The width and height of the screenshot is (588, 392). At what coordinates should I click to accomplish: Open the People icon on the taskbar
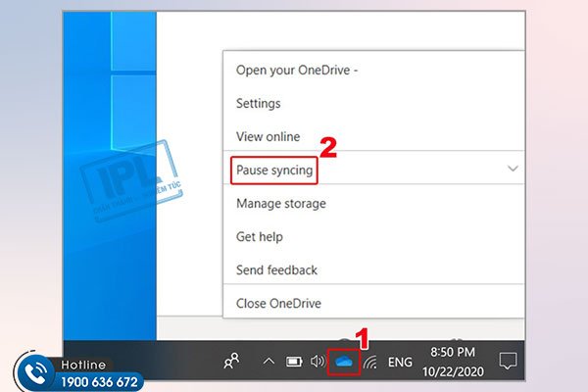click(x=232, y=362)
